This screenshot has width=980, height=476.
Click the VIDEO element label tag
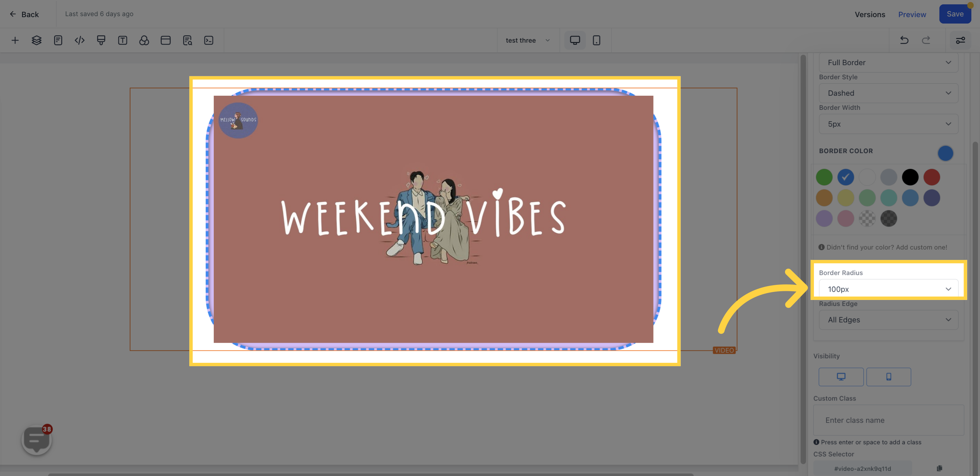coord(724,350)
